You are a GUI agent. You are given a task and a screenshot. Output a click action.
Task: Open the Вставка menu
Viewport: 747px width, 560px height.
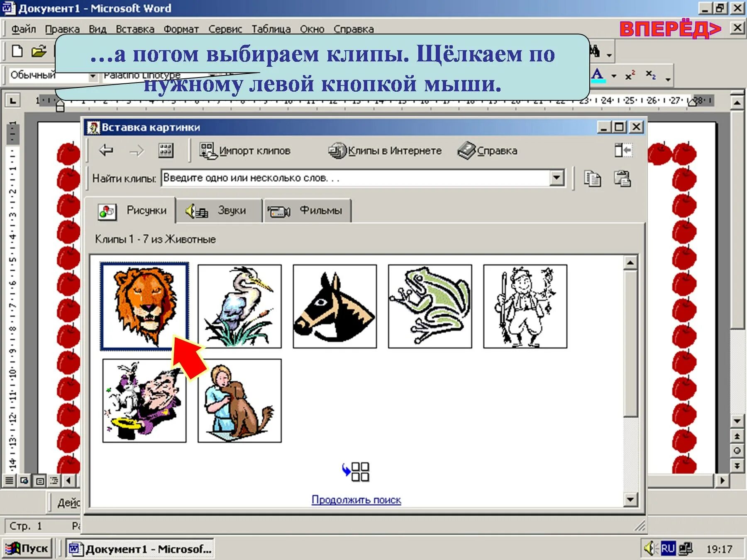coord(135,29)
